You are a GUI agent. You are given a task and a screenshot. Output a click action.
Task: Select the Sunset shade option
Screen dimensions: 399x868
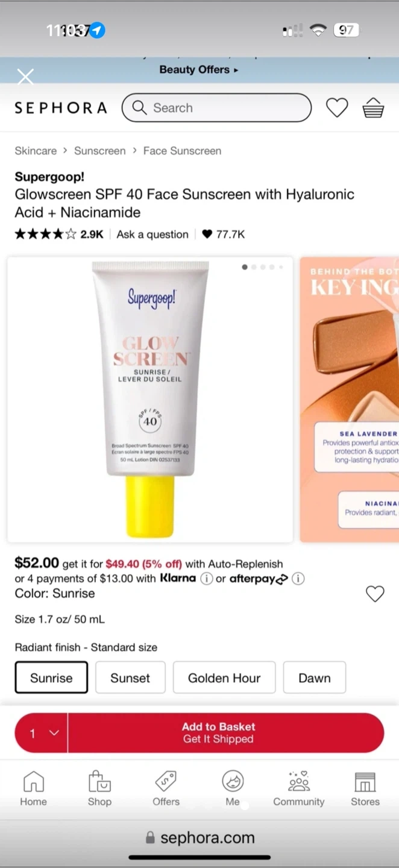(130, 678)
